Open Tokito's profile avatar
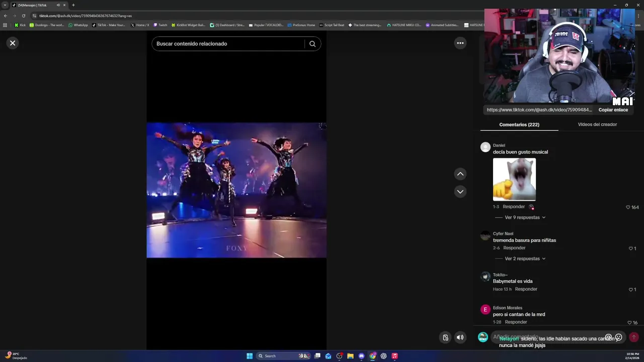The width and height of the screenshot is (644, 362). (x=485, y=277)
